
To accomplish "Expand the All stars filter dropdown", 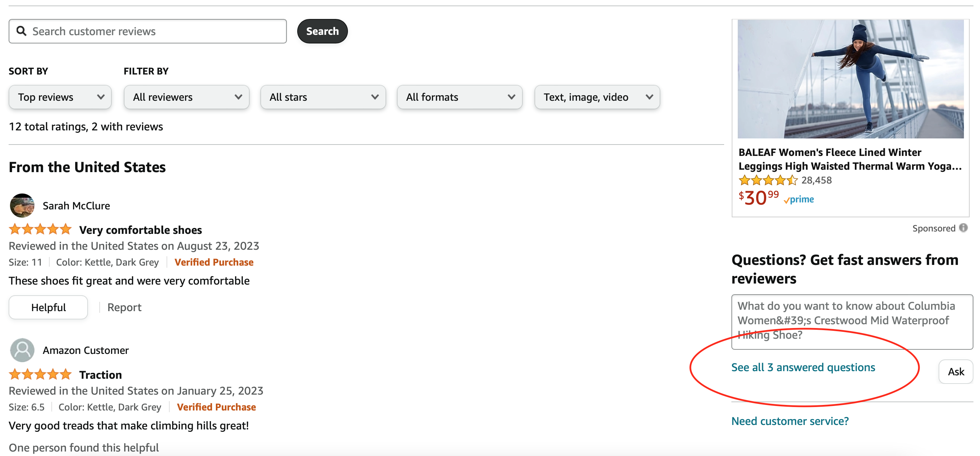I will (323, 97).
